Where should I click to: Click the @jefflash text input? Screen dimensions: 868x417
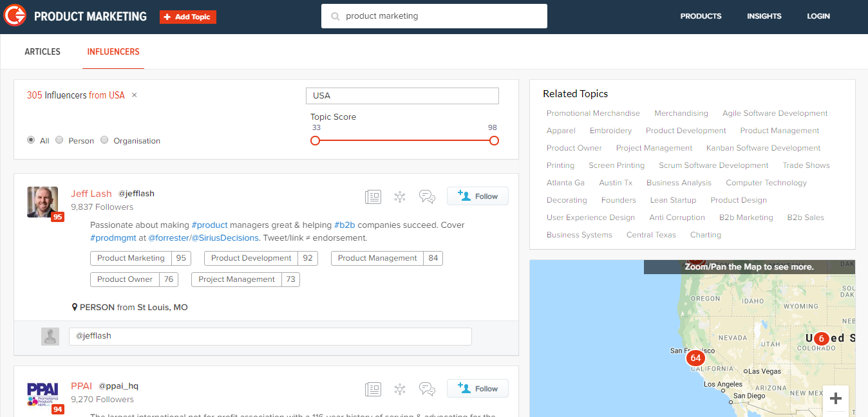(270, 337)
